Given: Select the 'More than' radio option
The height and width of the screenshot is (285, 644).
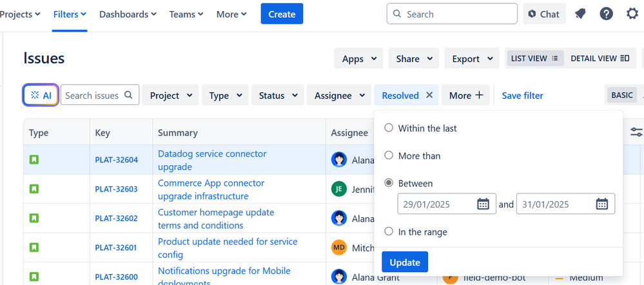Looking at the screenshot, I should pos(389,155).
